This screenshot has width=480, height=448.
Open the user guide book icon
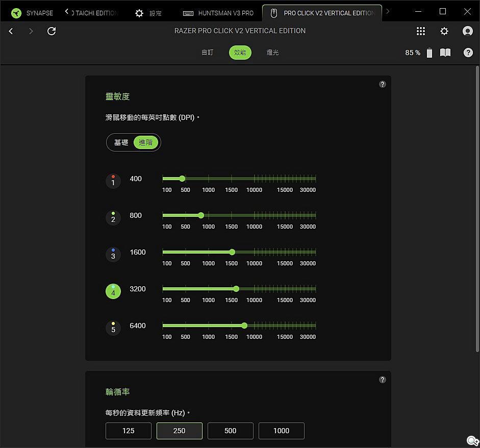(x=445, y=53)
